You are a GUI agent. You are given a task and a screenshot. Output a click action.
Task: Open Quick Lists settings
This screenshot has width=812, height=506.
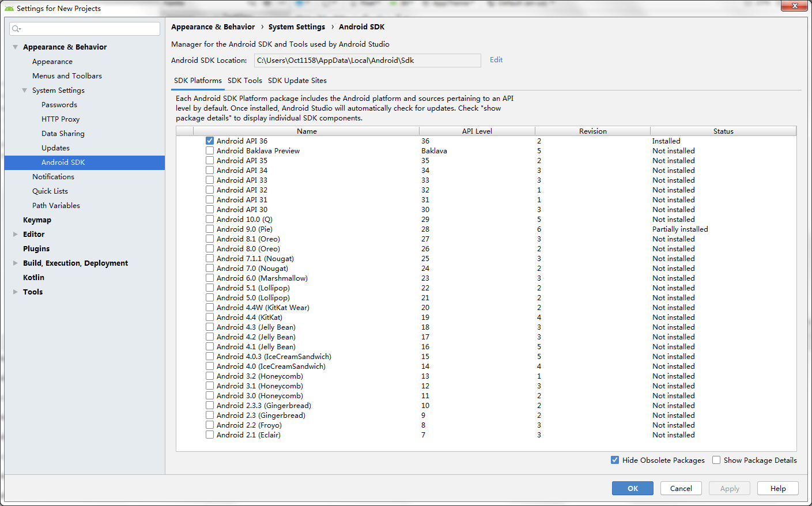point(50,191)
